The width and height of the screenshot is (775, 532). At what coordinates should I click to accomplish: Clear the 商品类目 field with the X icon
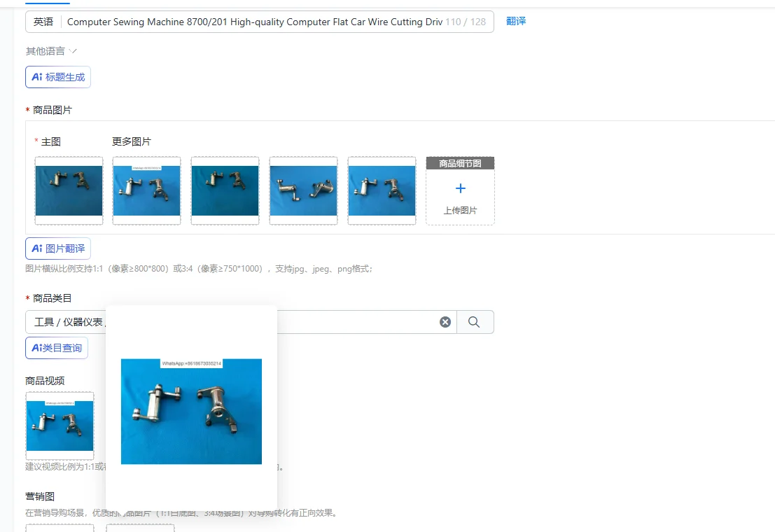pyautogui.click(x=445, y=322)
